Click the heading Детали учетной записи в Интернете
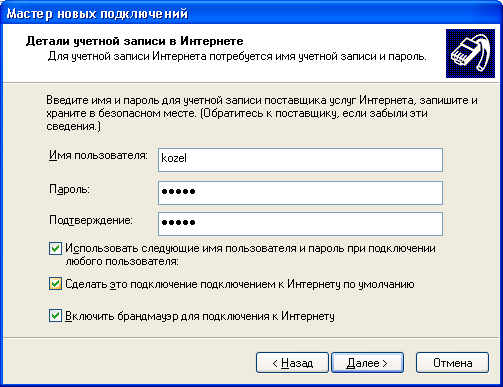The image size is (503, 387). pos(134,41)
